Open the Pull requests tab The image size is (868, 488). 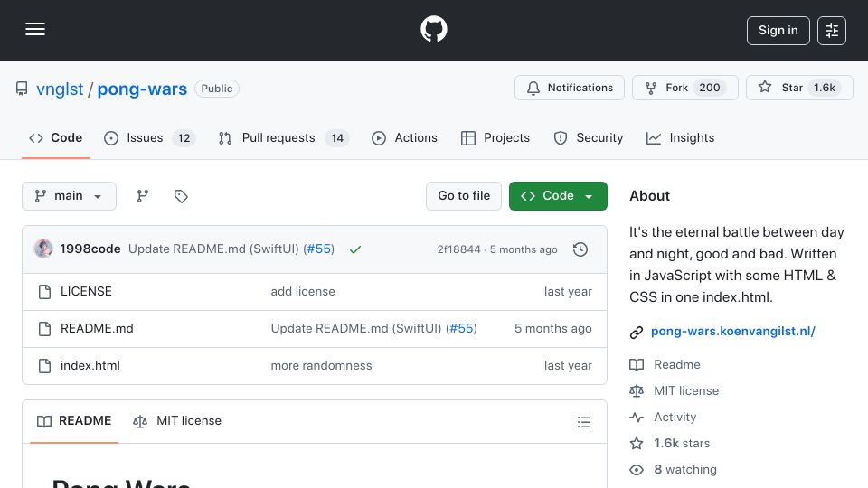(x=283, y=137)
